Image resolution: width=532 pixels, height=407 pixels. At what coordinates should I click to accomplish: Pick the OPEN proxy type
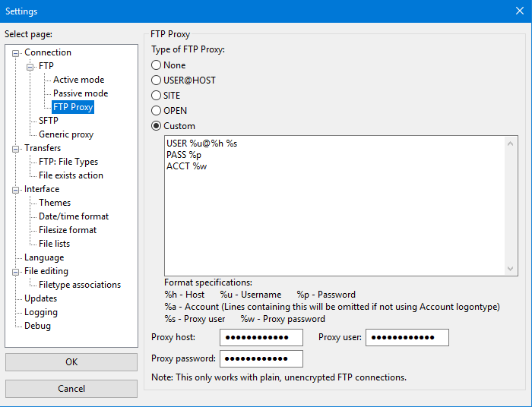click(x=157, y=111)
